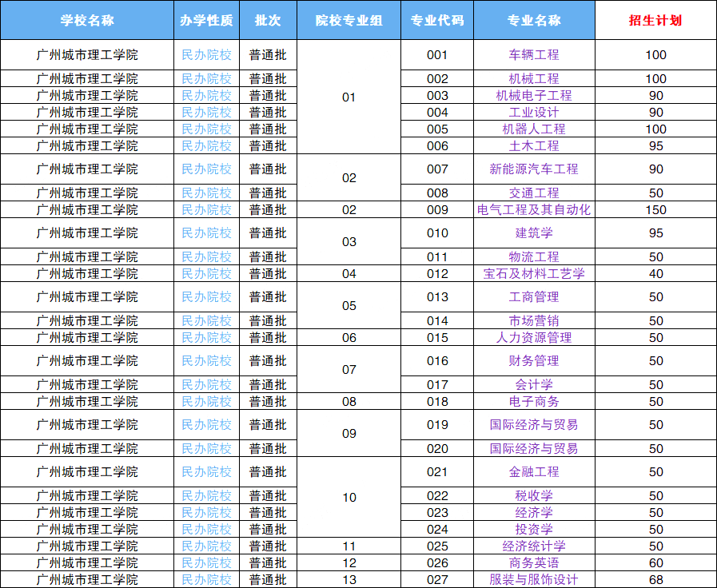Click 民办院校 in the 电子商务 row
The height and width of the screenshot is (588, 717).
206,402
